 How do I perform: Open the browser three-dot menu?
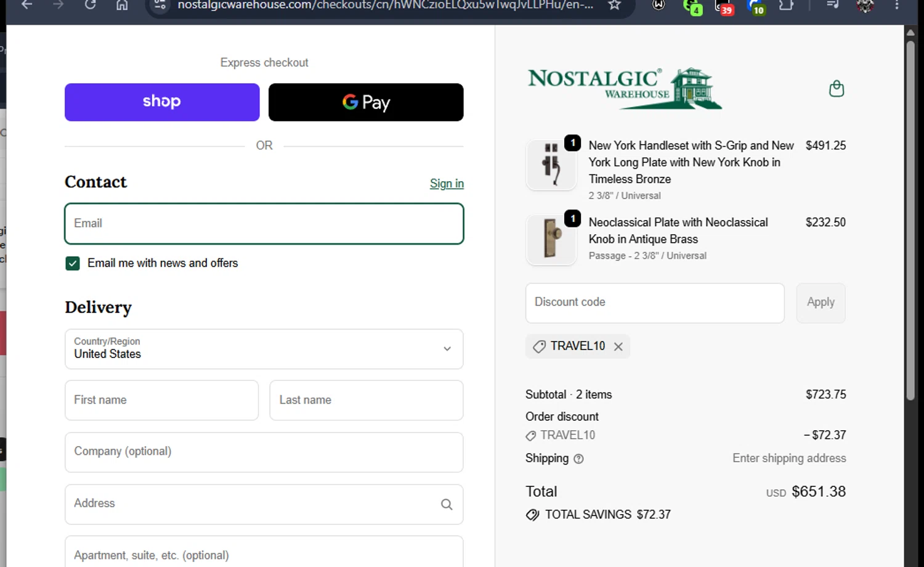coord(897,5)
